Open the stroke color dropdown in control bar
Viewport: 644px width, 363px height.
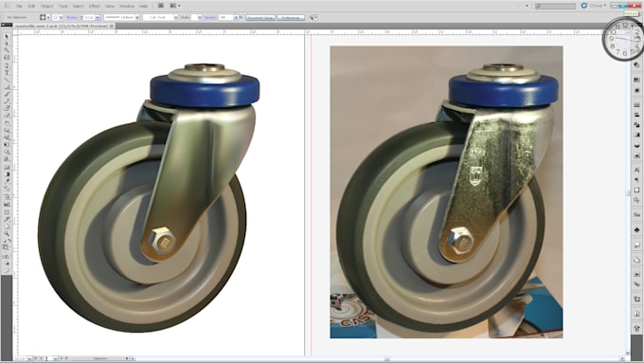[61, 17]
